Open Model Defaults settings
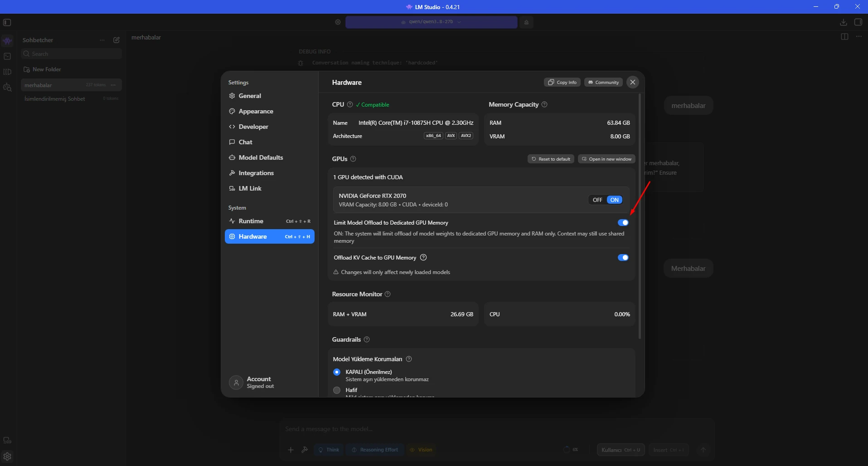Screen dimensions: 868x466 point(269,157)
